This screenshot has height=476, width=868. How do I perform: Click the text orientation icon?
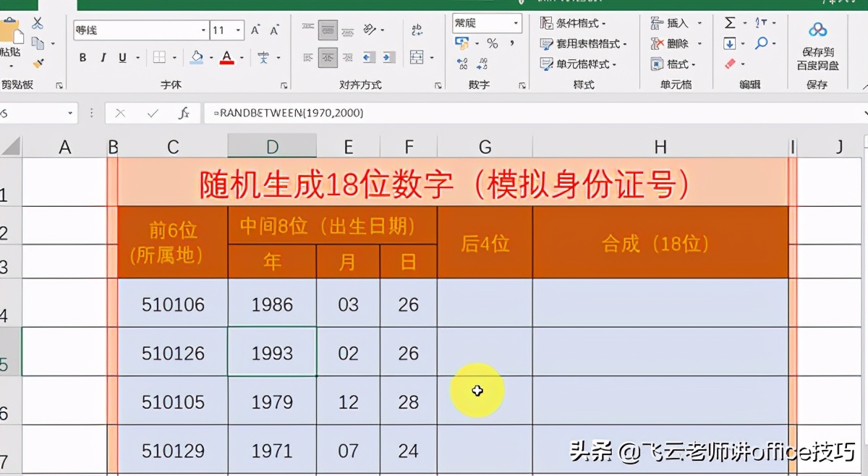[370, 30]
